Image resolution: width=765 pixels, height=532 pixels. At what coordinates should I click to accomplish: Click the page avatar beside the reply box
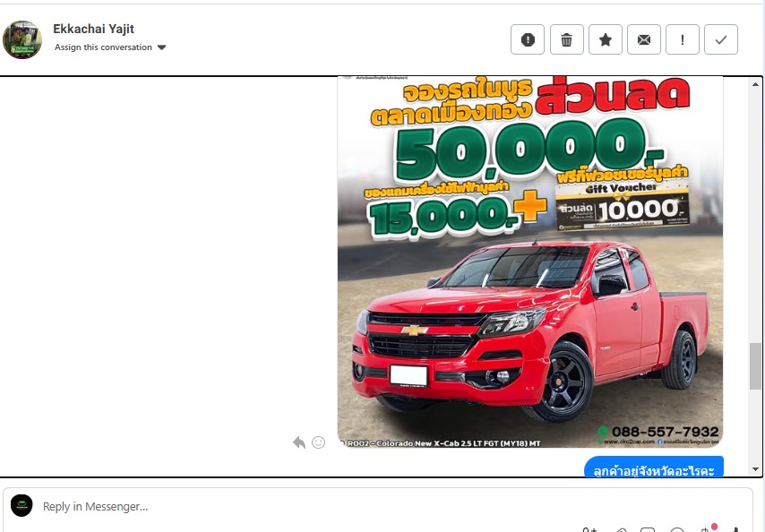point(21,506)
